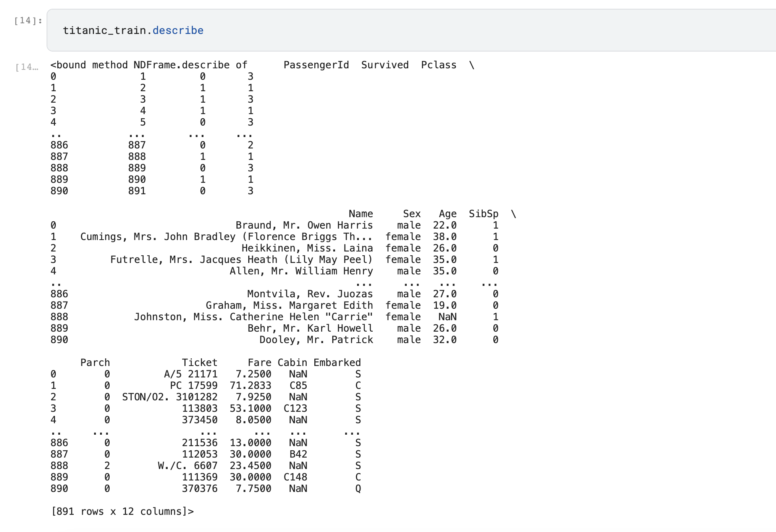Click the titanic_train variable name in code
This screenshot has height=532, width=776.
point(104,31)
